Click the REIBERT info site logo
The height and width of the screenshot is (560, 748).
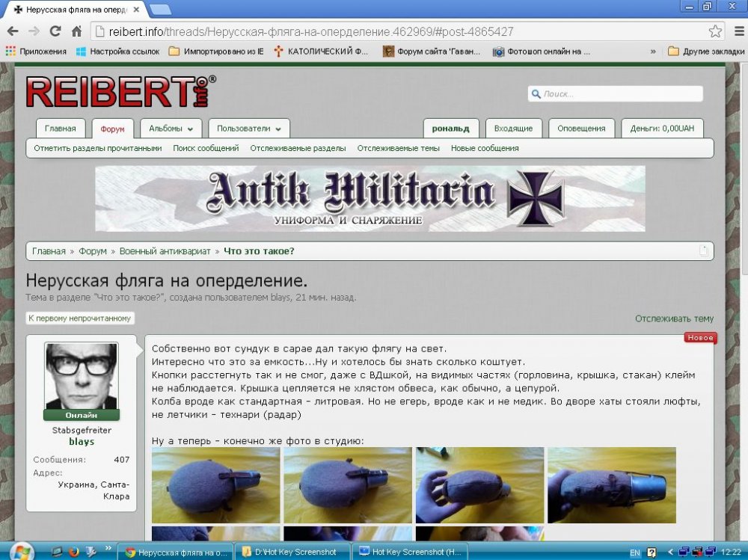[x=121, y=91]
